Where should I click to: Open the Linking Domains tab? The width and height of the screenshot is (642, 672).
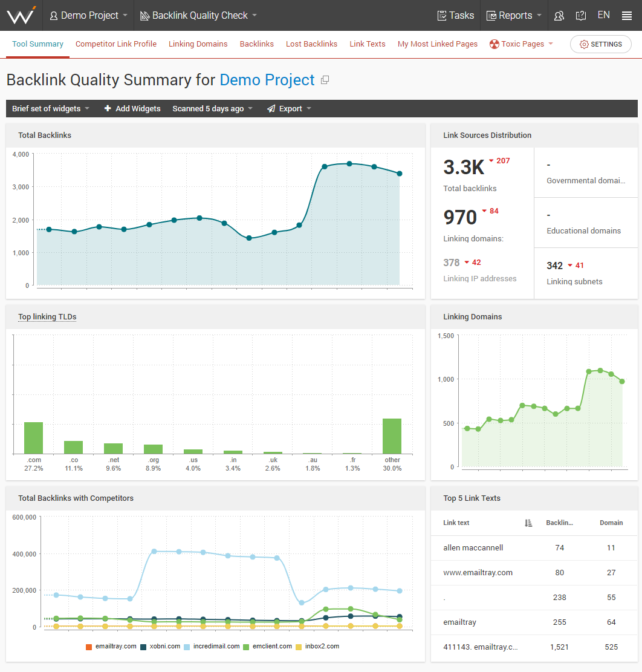click(198, 44)
